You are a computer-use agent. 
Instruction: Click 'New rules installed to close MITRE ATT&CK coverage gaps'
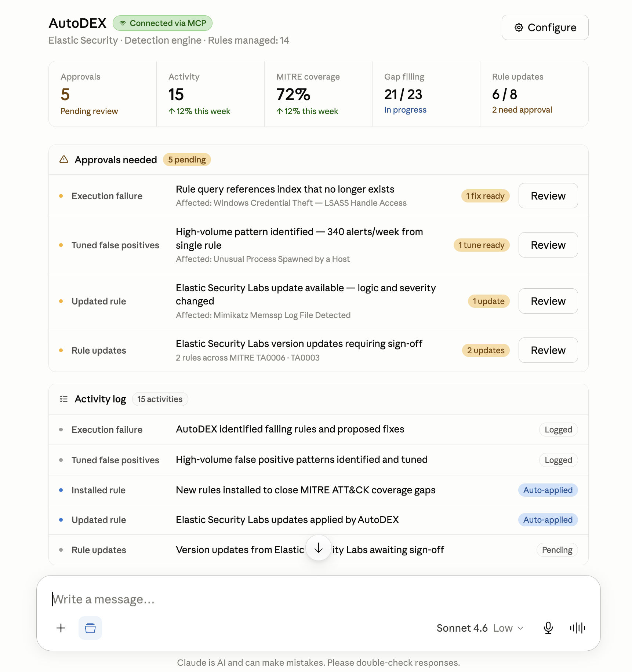click(306, 490)
